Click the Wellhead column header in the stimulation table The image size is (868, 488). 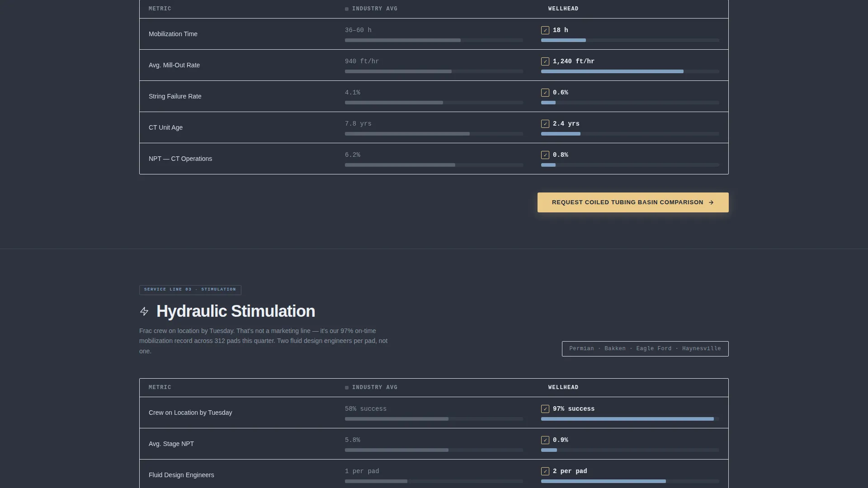563,388
